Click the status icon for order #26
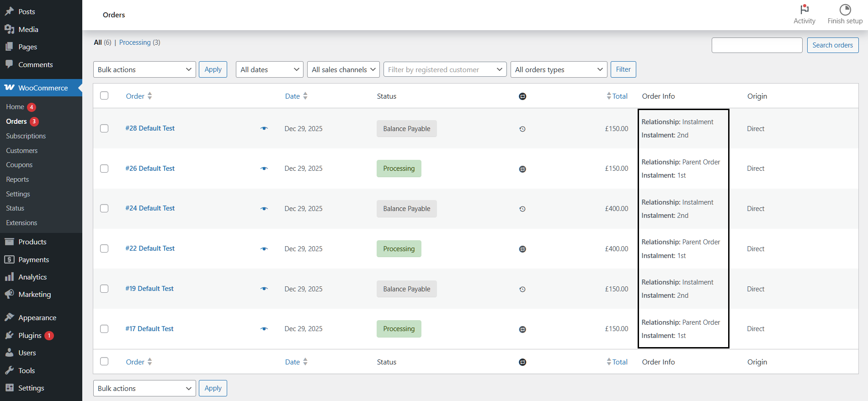This screenshot has width=868, height=401. pyautogui.click(x=522, y=169)
